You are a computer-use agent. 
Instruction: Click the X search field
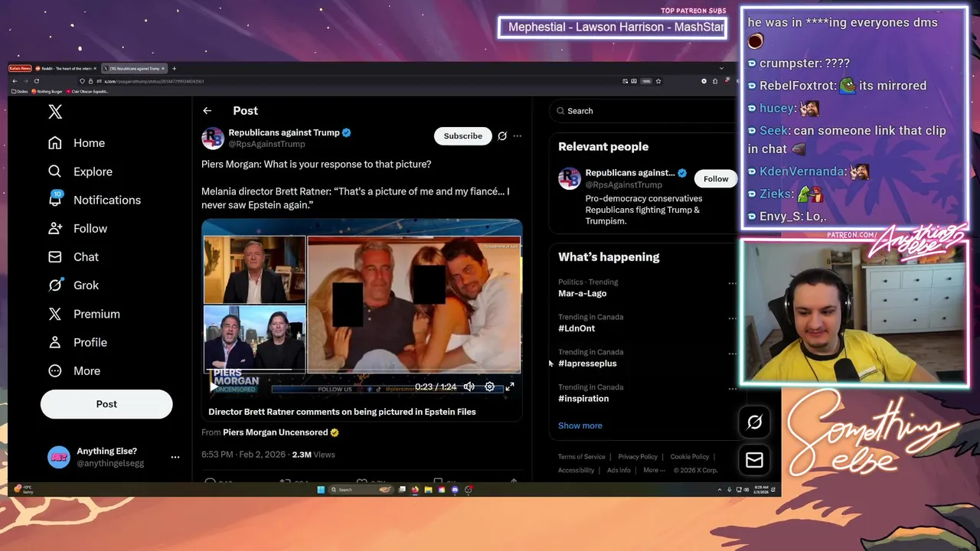click(643, 111)
